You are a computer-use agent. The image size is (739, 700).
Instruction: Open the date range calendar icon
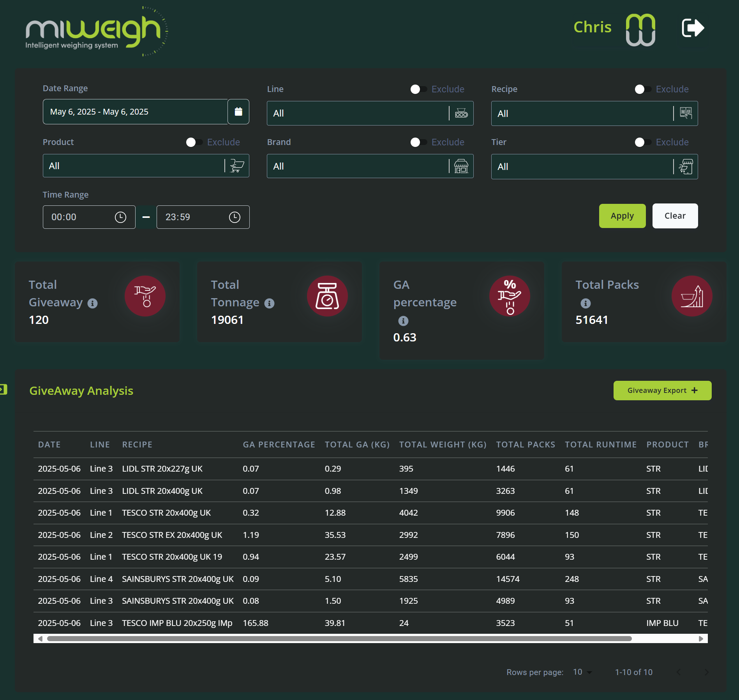[x=238, y=112]
